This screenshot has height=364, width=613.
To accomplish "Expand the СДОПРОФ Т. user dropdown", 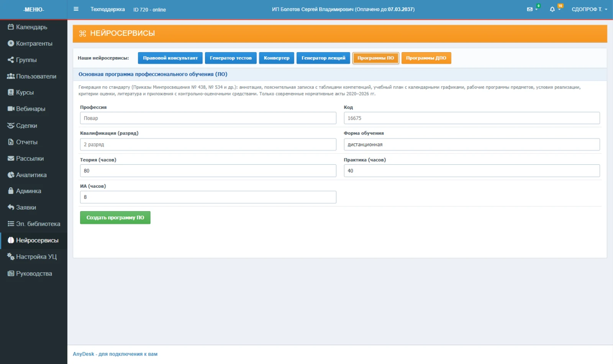I will (x=589, y=9).
